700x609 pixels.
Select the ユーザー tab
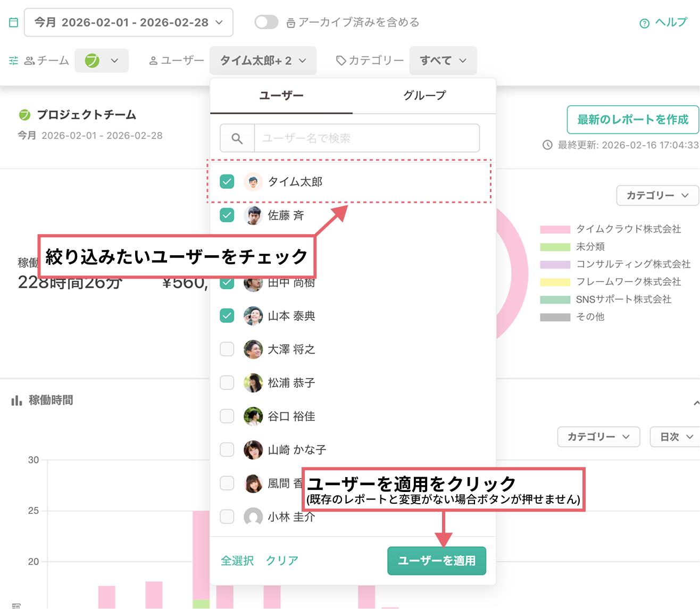tap(281, 96)
